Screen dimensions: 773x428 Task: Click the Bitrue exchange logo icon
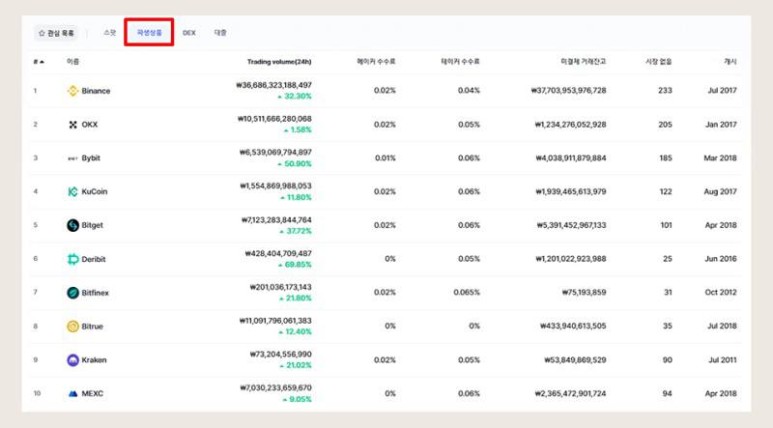(x=73, y=326)
